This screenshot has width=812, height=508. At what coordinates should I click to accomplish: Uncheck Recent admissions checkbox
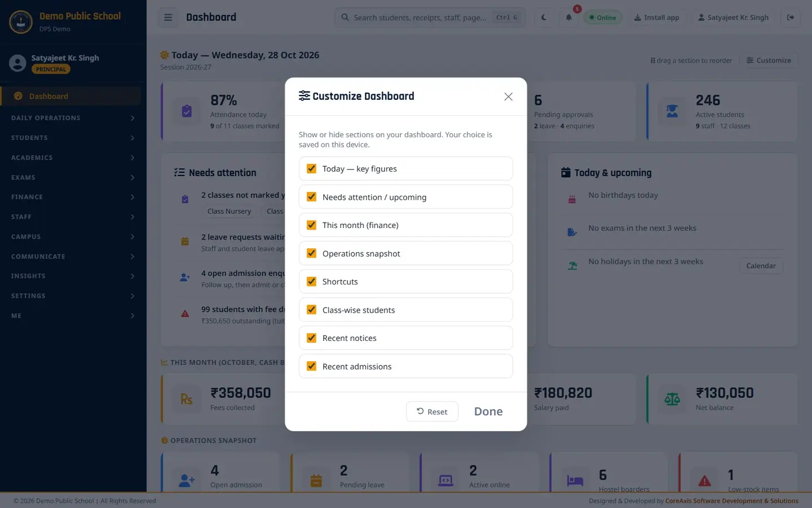311,366
